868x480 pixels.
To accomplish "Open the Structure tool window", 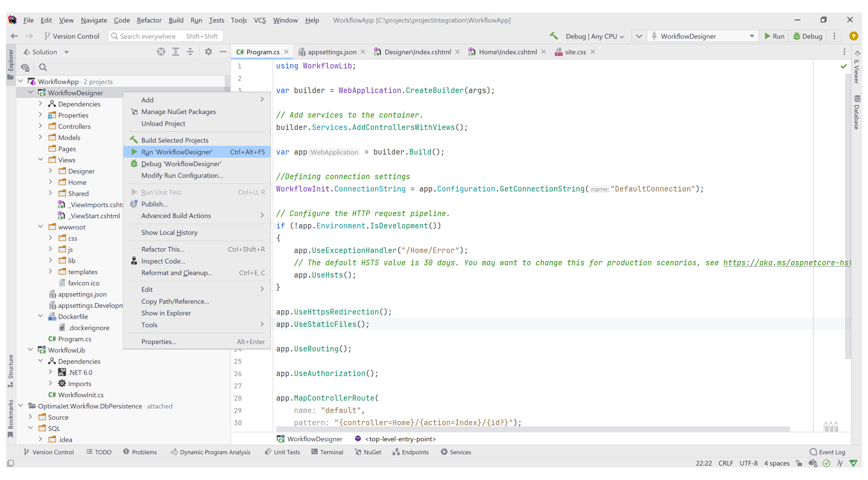I will [11, 370].
